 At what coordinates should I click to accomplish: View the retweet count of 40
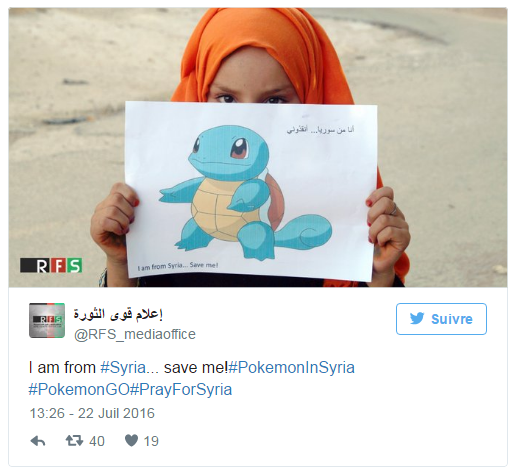point(97,441)
